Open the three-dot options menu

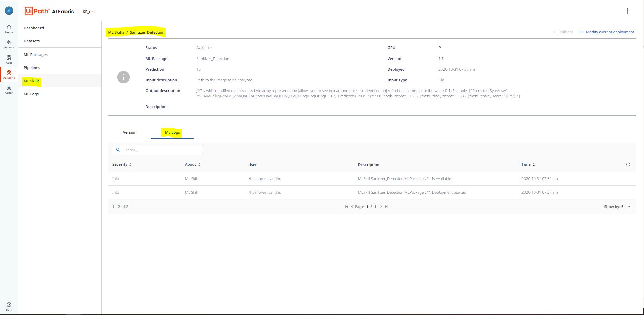[627, 11]
